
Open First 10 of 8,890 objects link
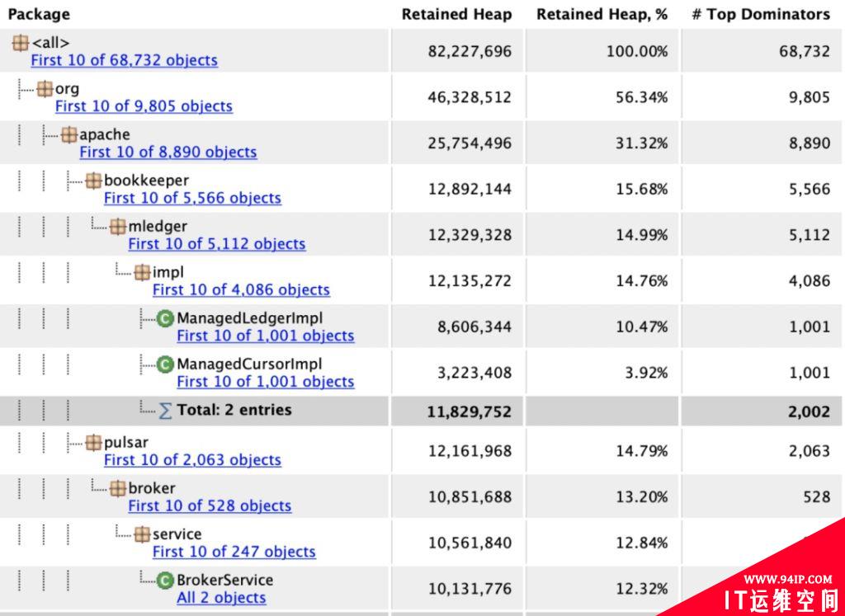(x=168, y=152)
